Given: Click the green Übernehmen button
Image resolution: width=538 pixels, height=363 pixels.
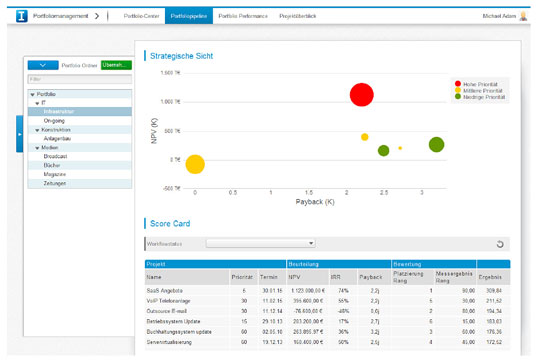Looking at the screenshot, I should tap(116, 65).
